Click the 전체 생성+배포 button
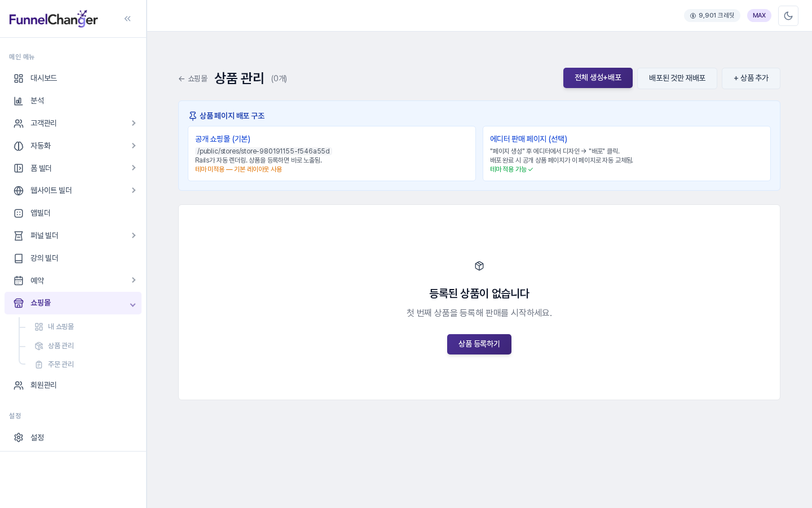The width and height of the screenshot is (812, 508). [598, 78]
